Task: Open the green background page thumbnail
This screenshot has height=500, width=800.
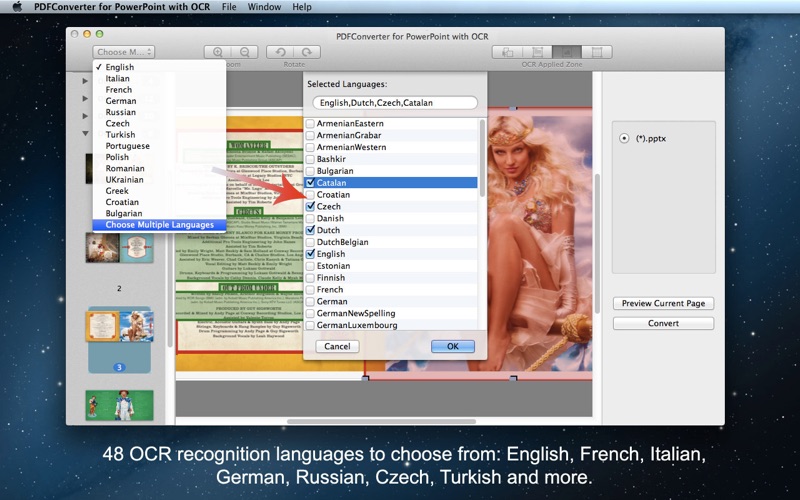Action: 119,406
